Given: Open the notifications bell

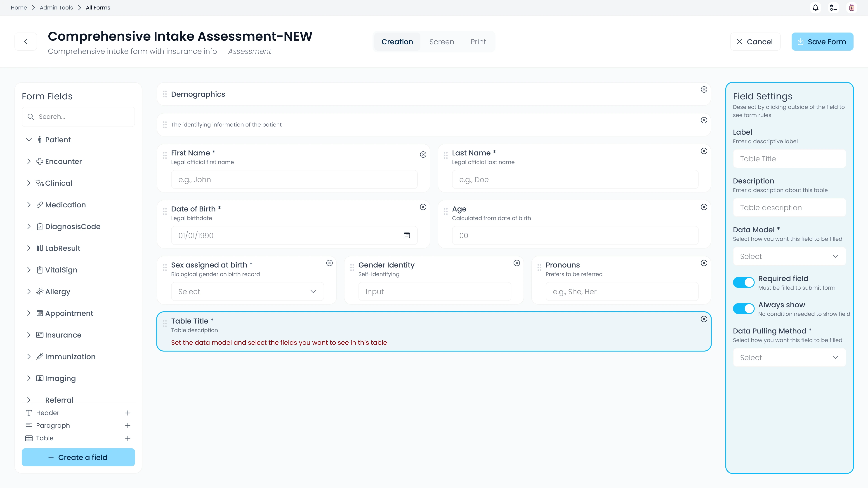Looking at the screenshot, I should (x=815, y=8).
